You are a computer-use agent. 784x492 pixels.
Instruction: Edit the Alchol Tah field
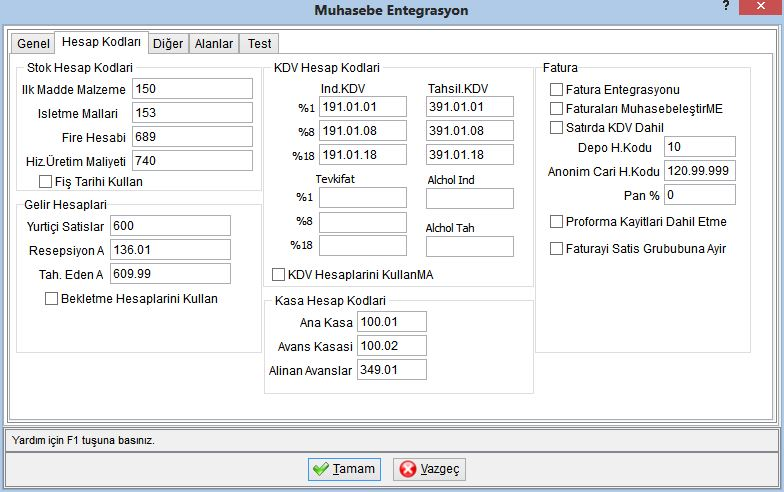tap(470, 246)
